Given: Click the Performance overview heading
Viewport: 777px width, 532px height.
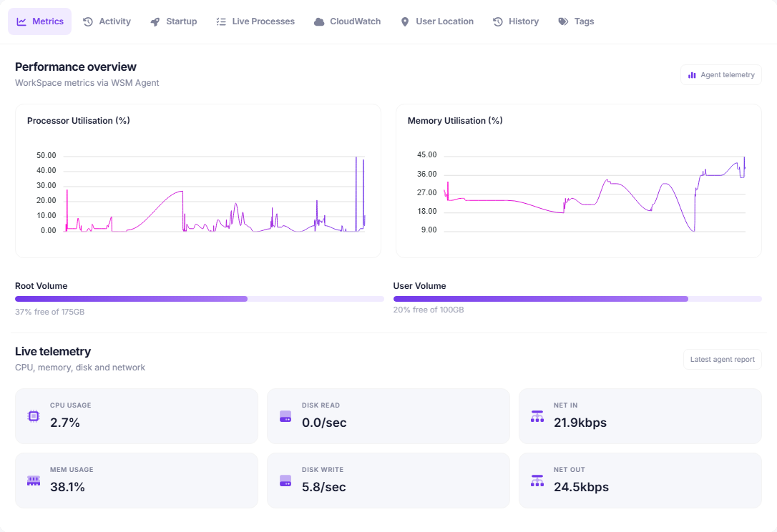Looking at the screenshot, I should tap(76, 67).
